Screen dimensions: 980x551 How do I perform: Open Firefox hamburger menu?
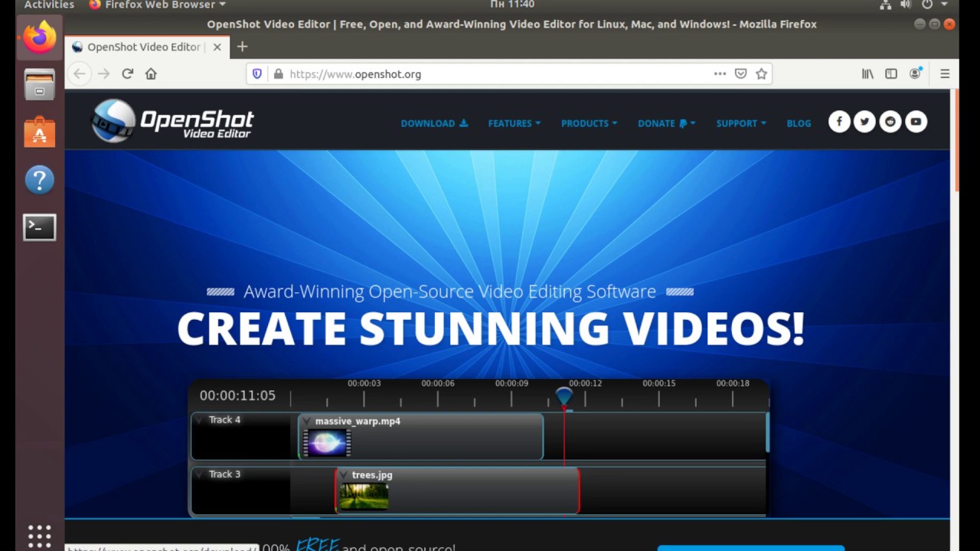[x=945, y=73]
